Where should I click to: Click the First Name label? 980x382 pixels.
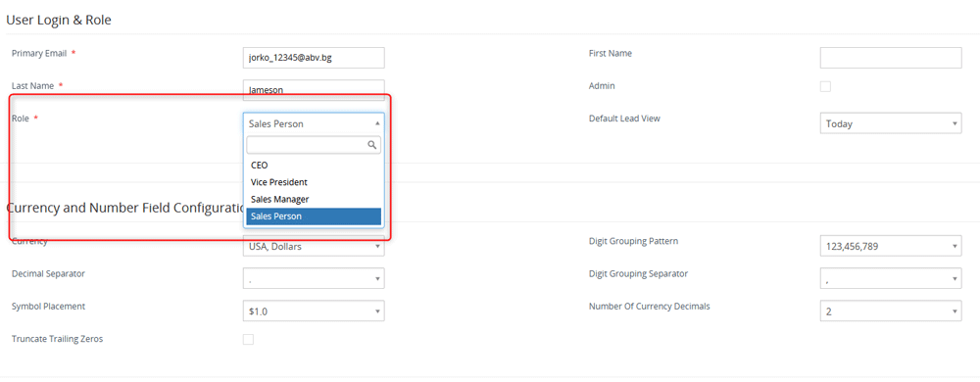(610, 54)
